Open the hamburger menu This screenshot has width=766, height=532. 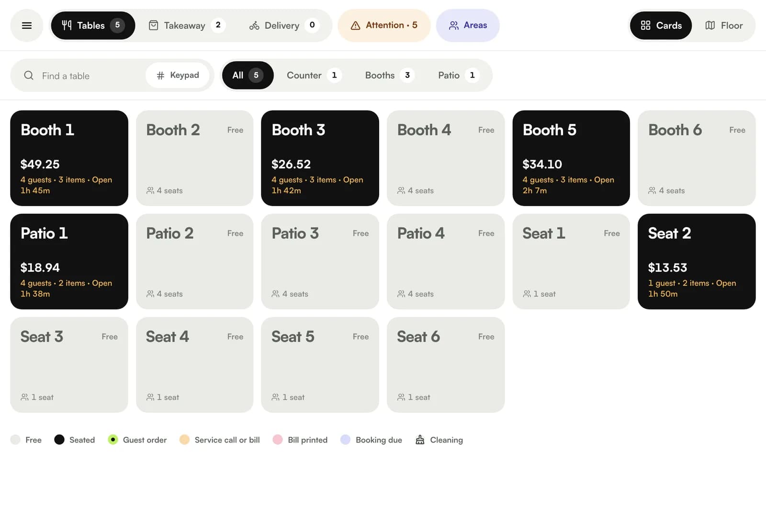27,25
